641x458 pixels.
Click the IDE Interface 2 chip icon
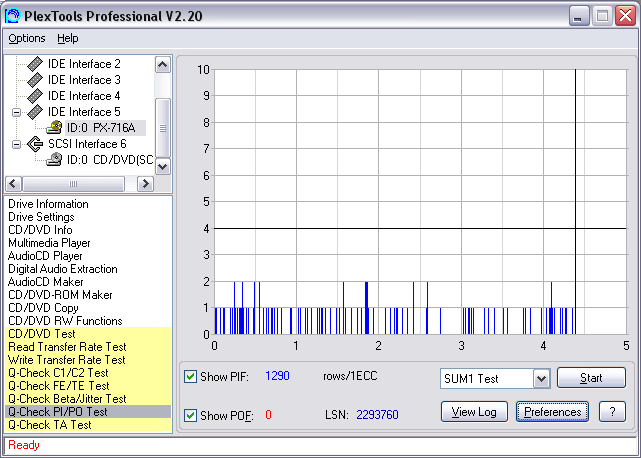(35, 64)
